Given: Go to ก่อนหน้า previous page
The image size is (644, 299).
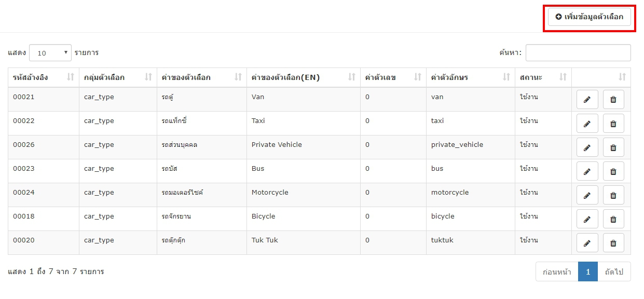Looking at the screenshot, I should pyautogui.click(x=557, y=271).
